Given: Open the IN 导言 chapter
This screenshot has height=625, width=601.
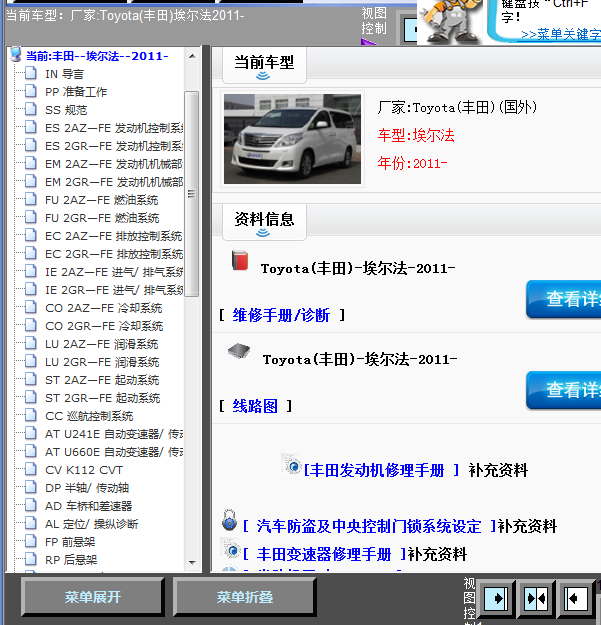Looking at the screenshot, I should pos(64,74).
